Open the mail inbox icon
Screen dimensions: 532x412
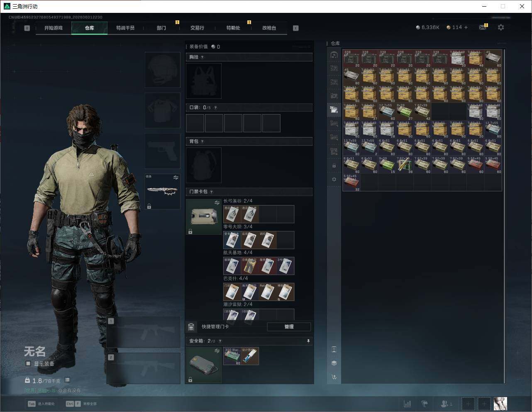tap(482, 27)
